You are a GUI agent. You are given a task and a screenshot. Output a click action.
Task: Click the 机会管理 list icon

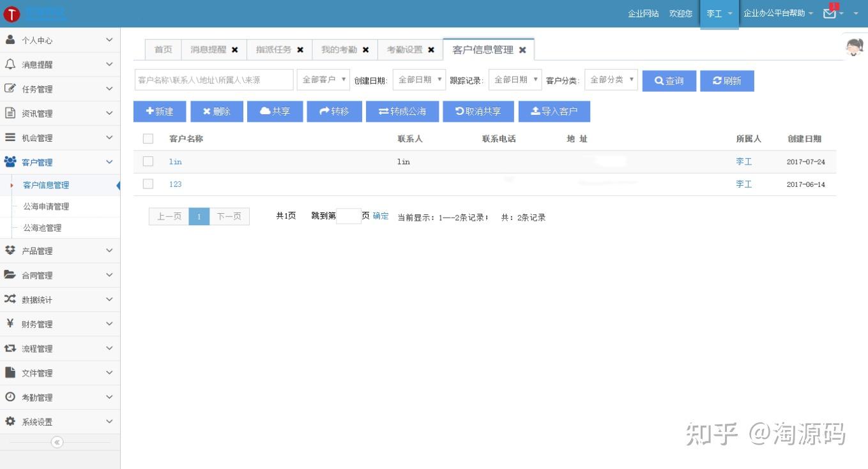tap(10, 137)
